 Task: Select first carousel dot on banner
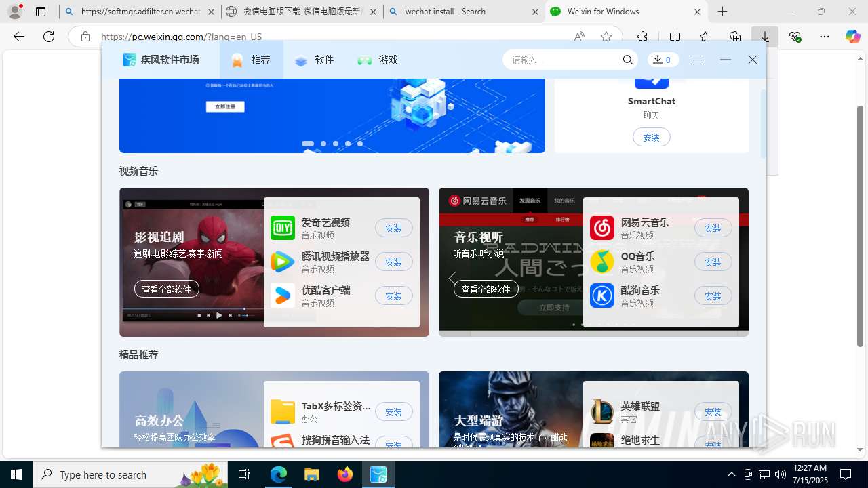[308, 144]
